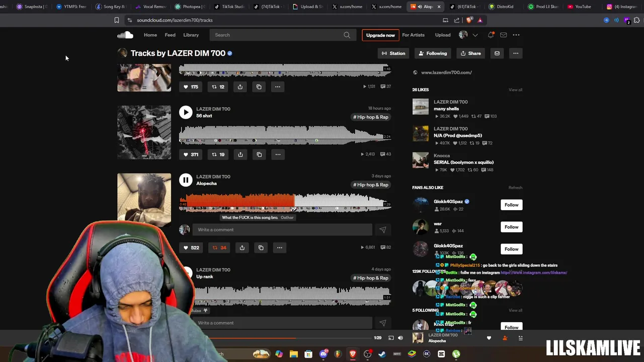This screenshot has height=362, width=644.
Task: Follow the first Glokk40Spaz account
Action: [511, 205]
